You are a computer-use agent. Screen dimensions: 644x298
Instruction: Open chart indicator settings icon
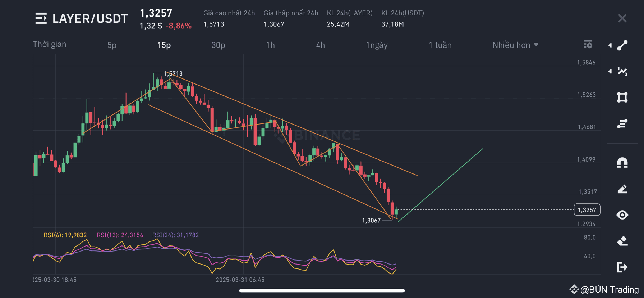588,44
